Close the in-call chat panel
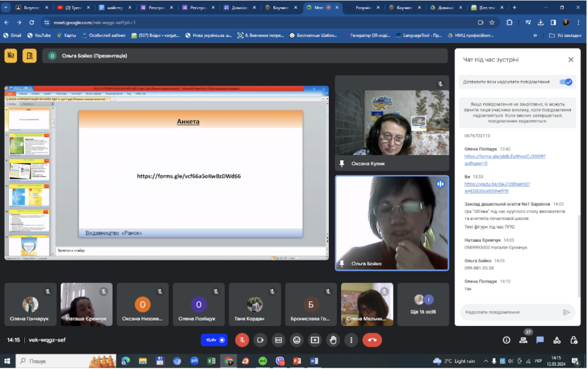 click(570, 60)
